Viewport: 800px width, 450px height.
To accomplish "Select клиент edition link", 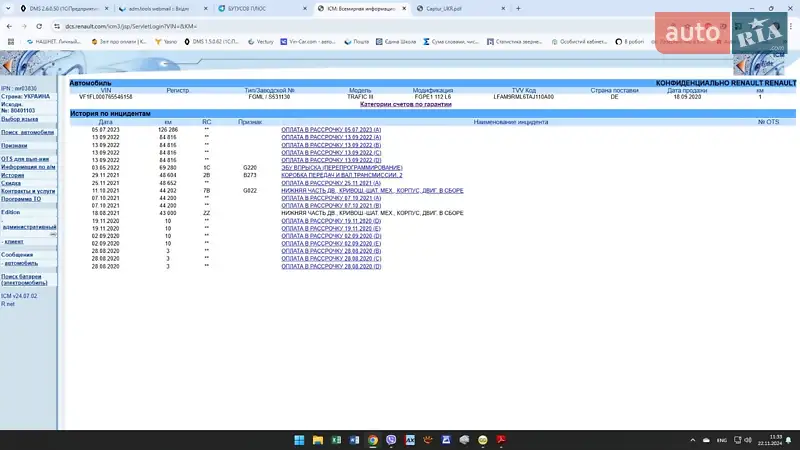I will point(14,241).
